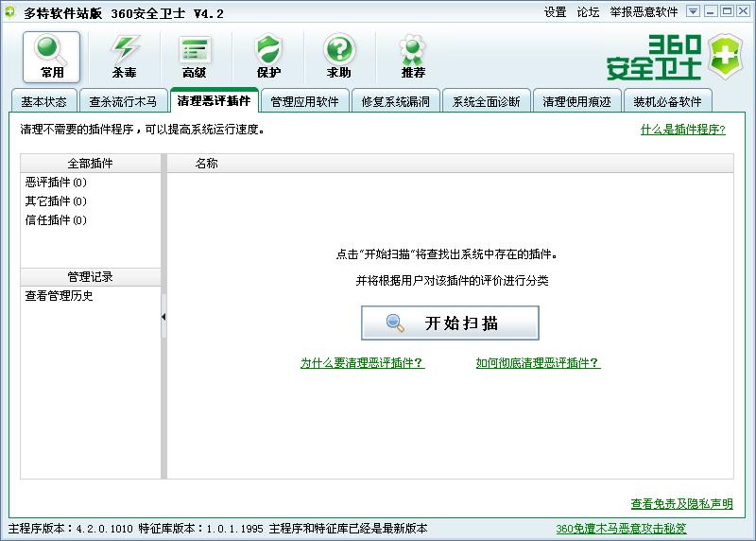Viewport: 756px width, 541px height.
Task: Open the title bar dropdown menu button
Action: tap(693, 11)
